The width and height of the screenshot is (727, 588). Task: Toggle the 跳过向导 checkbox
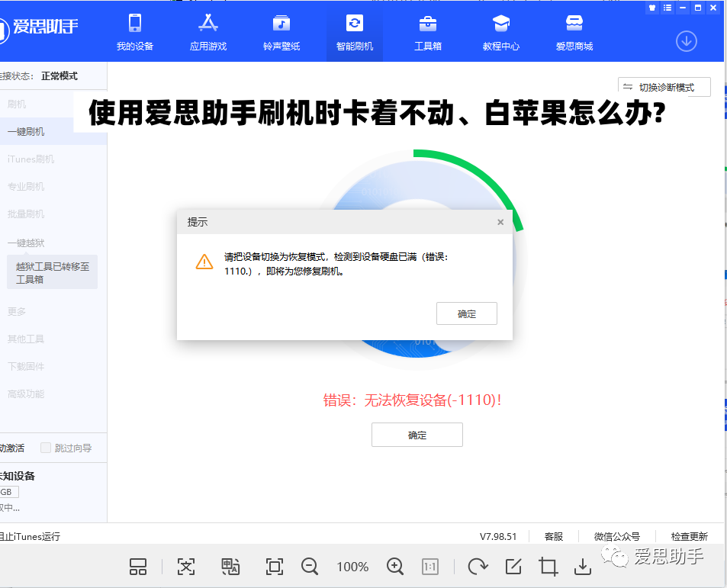pyautogui.click(x=46, y=448)
